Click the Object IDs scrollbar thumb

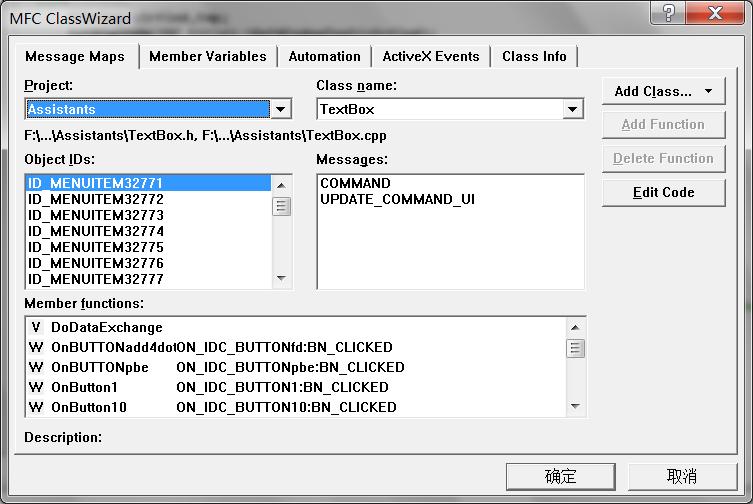tap(281, 207)
